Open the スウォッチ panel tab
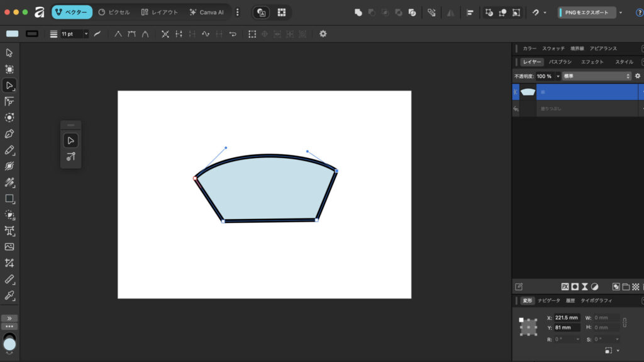The image size is (644, 362). pos(553,48)
